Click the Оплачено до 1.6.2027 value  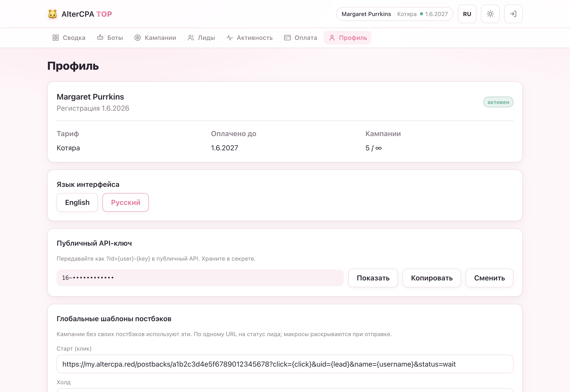pyautogui.click(x=224, y=148)
